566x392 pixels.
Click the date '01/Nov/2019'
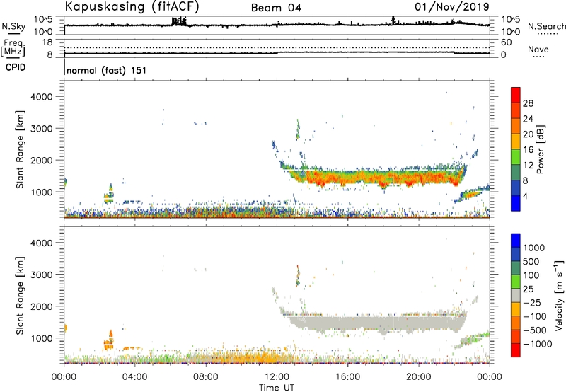tap(452, 6)
